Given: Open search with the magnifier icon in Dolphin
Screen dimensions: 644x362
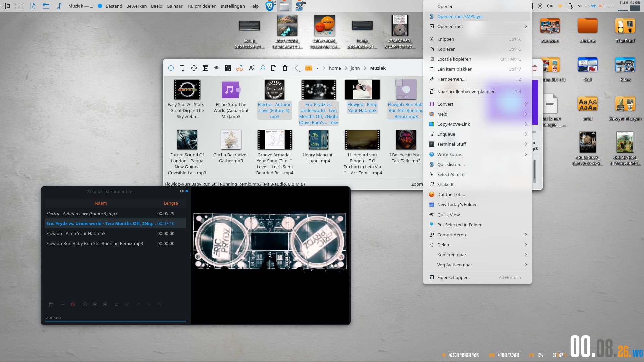Looking at the screenshot, I should tap(262, 68).
